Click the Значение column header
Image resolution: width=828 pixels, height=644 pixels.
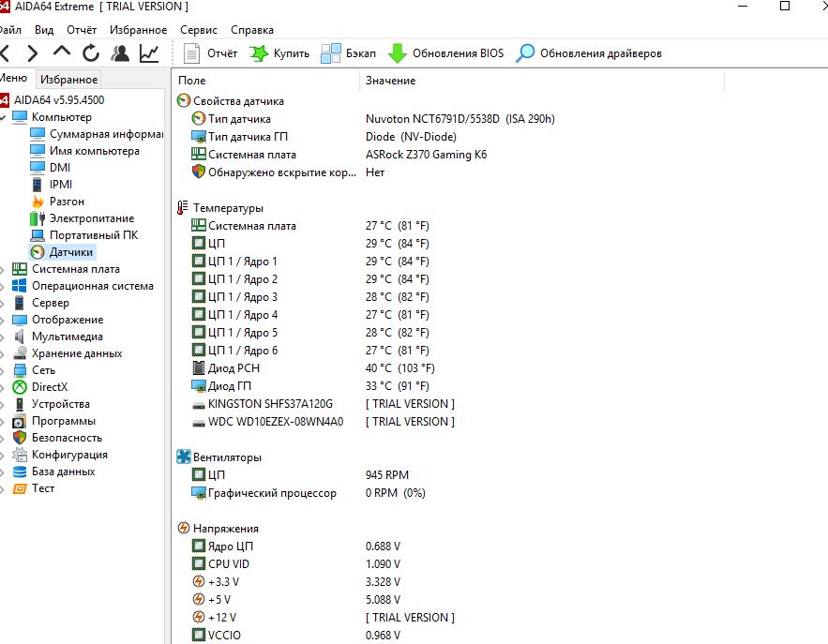542,81
